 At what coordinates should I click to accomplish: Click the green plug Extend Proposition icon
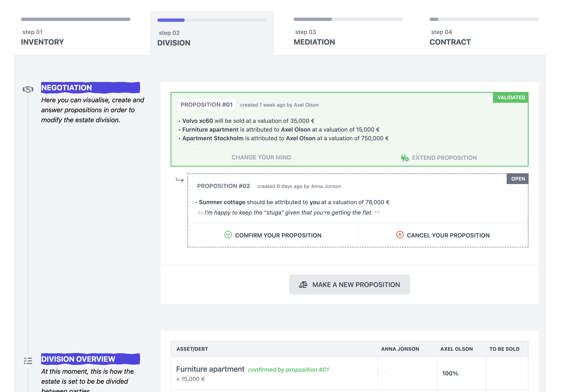click(405, 158)
